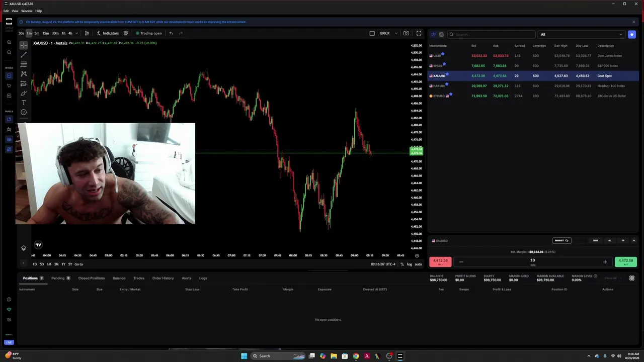This screenshot has height=362, width=644.
Task: Open the Window menu
Action: 27,11
